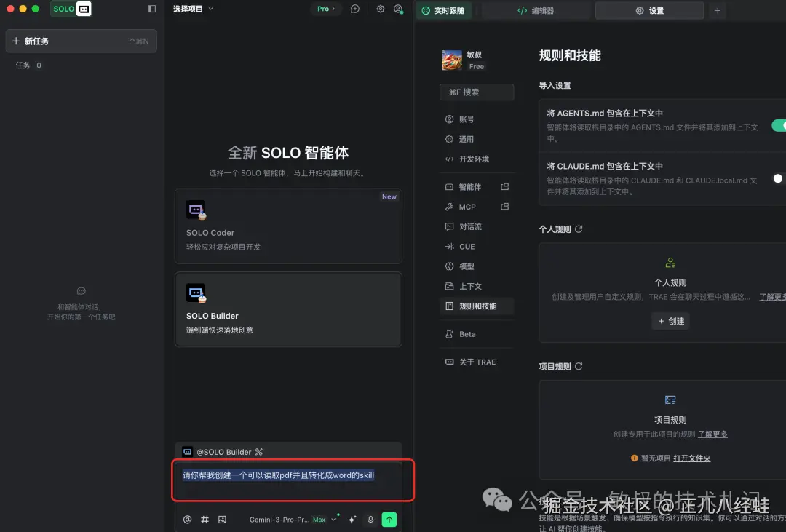Select the # reference icon in chat toolbar
Viewport: 786px width, 532px height.
205,519
